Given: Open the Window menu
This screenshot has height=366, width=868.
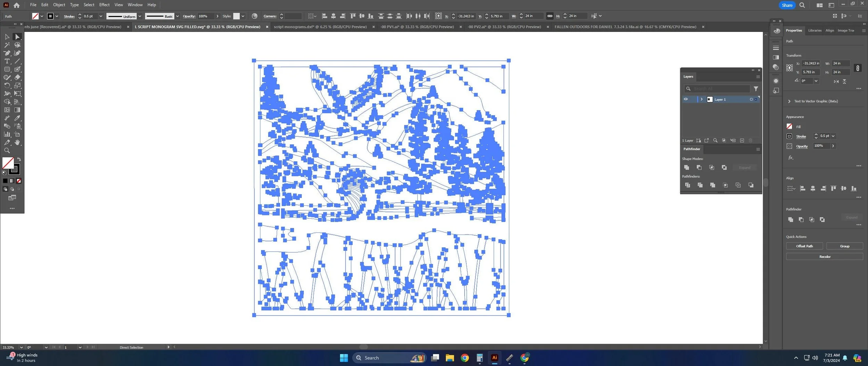Looking at the screenshot, I should [x=135, y=5].
